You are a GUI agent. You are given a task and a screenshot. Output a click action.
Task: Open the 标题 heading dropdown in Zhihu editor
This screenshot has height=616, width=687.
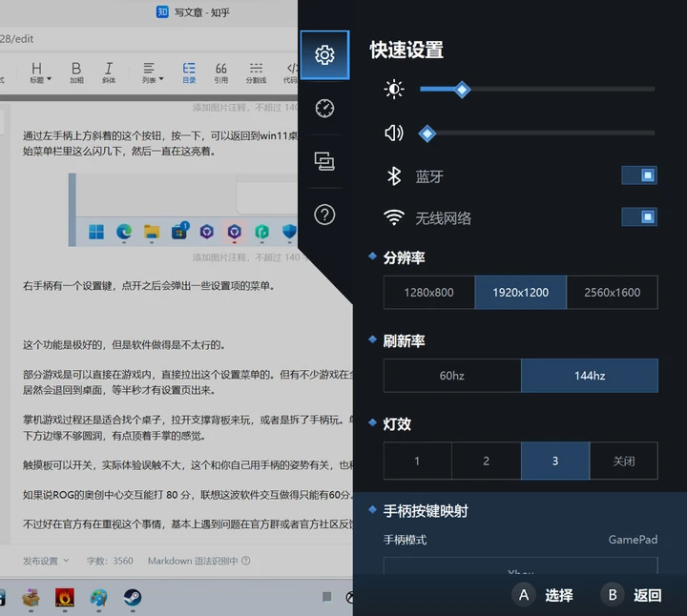tap(40, 72)
